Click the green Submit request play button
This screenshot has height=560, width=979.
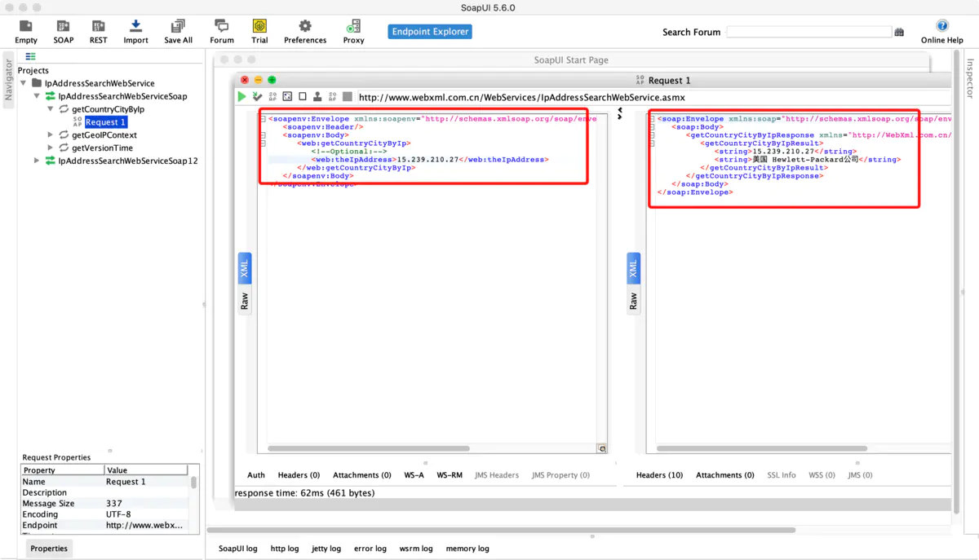coord(241,96)
